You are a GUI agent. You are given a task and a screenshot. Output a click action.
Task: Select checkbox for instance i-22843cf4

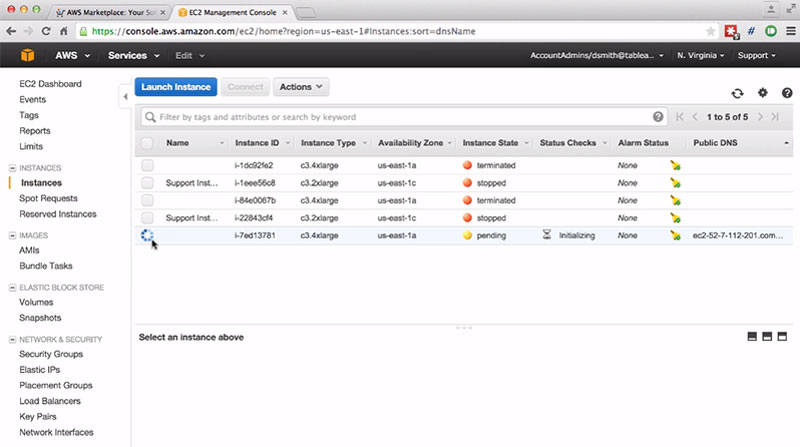tap(148, 218)
